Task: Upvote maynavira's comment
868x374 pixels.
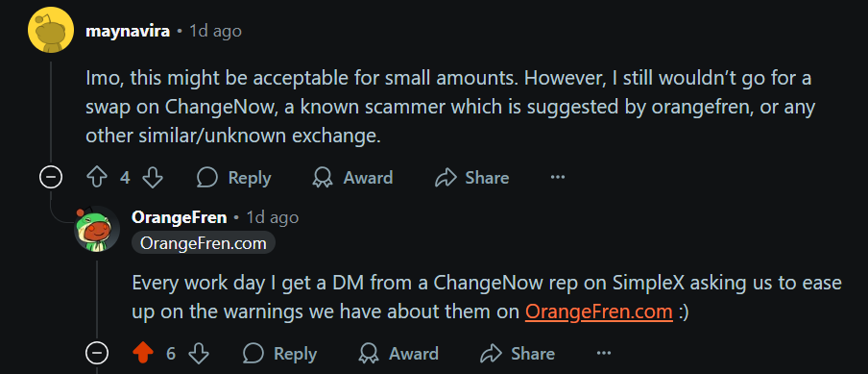Action: [x=97, y=178]
